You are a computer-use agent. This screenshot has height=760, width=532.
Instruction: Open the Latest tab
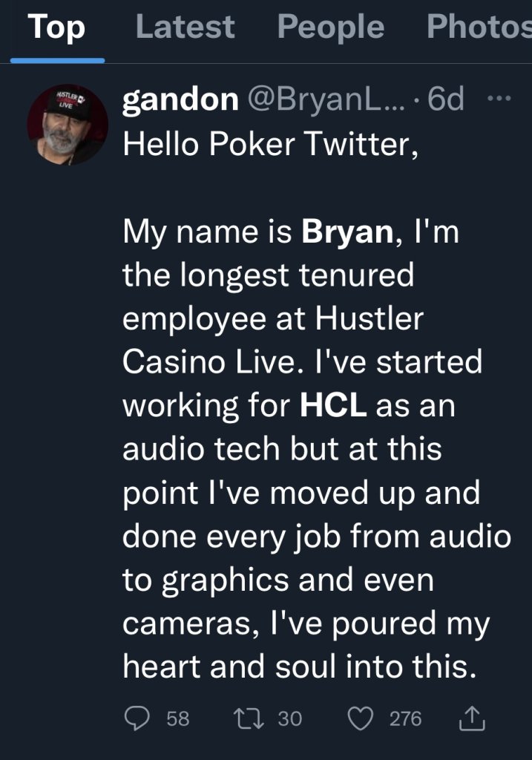click(185, 28)
